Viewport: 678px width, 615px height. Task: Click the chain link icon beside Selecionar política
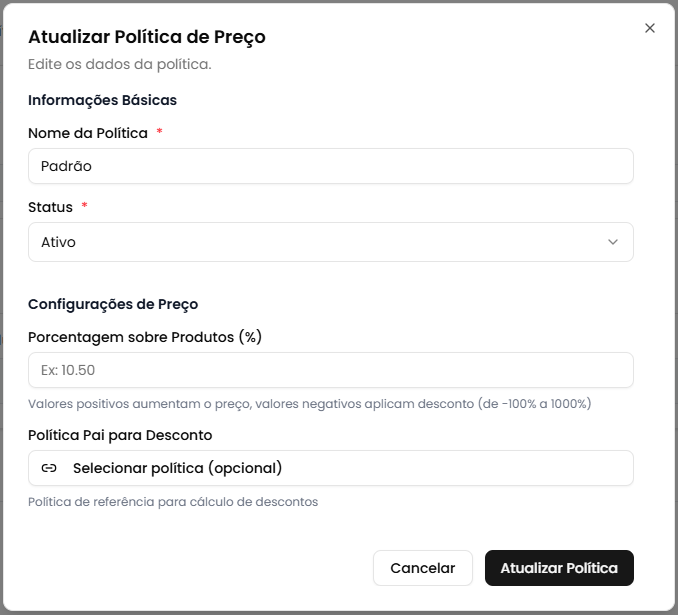tap(49, 468)
